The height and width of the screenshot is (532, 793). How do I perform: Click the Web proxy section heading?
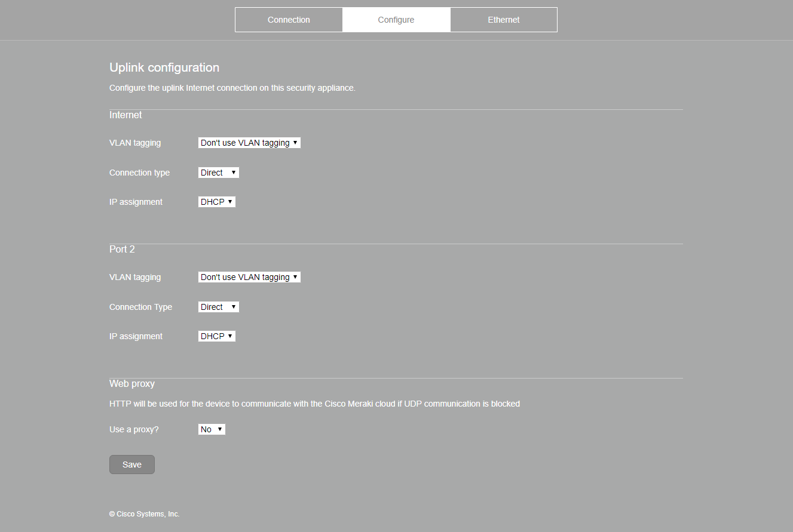[132, 383]
